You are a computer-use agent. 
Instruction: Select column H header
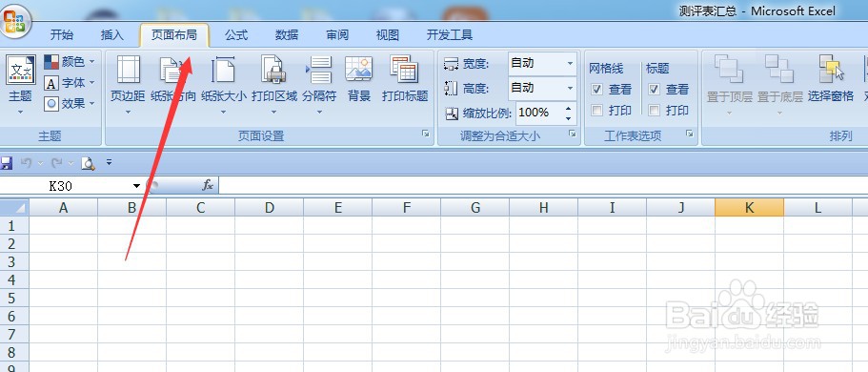tap(544, 208)
